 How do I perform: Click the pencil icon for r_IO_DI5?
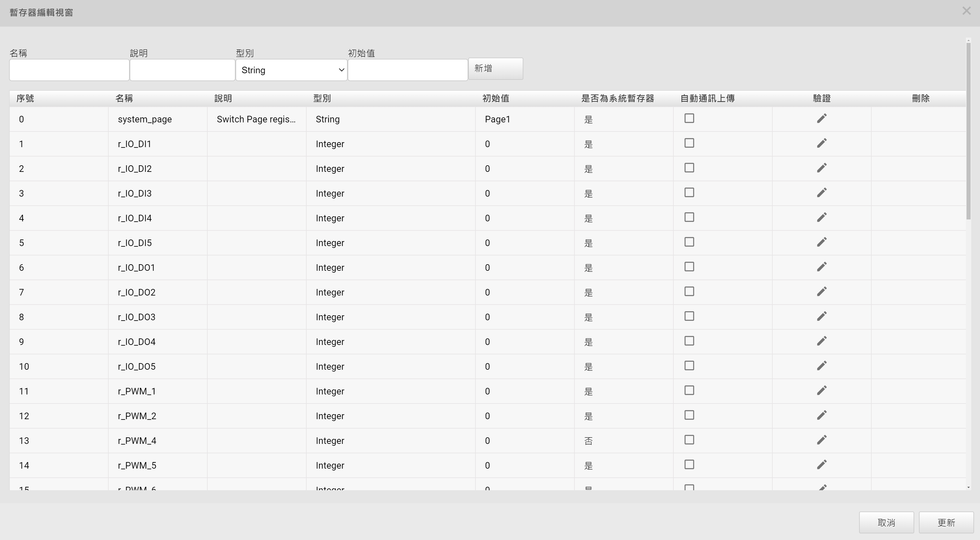coord(822,242)
